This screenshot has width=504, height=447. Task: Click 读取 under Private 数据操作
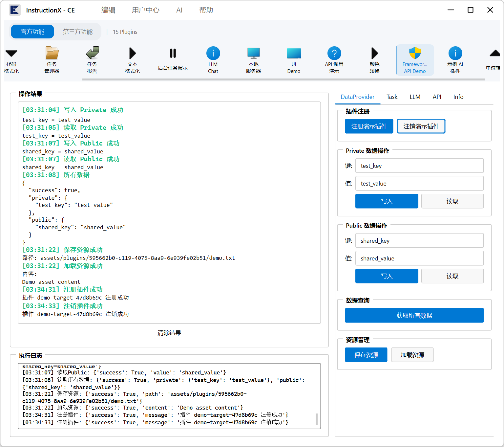click(x=452, y=201)
